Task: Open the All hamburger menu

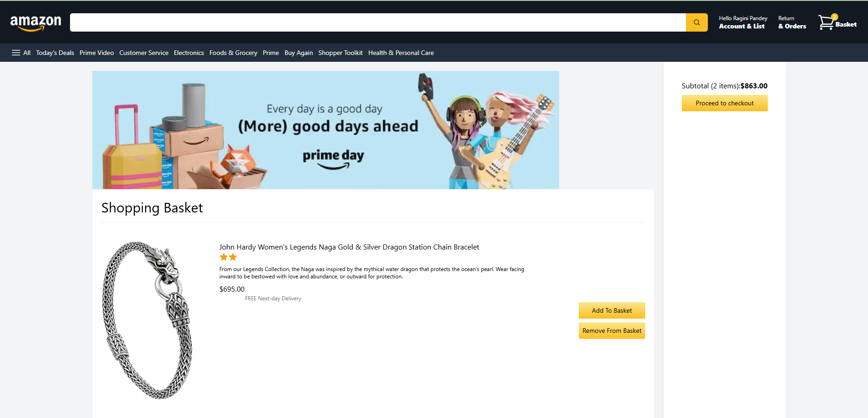Action: (x=21, y=53)
